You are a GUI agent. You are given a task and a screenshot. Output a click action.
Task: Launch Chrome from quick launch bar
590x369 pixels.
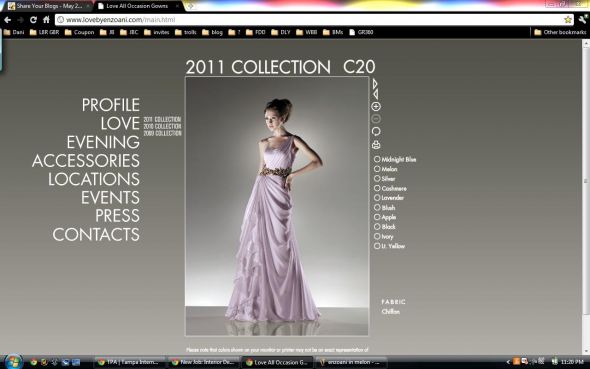[33, 362]
